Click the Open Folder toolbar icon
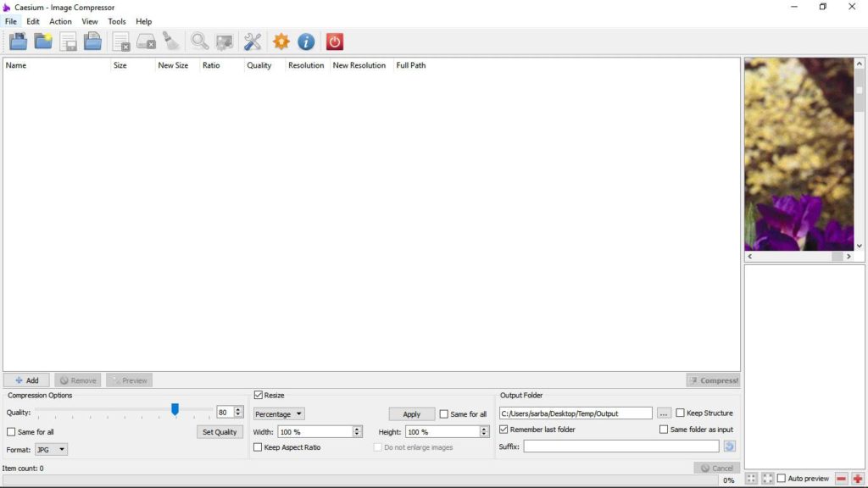868x488 pixels. (43, 42)
